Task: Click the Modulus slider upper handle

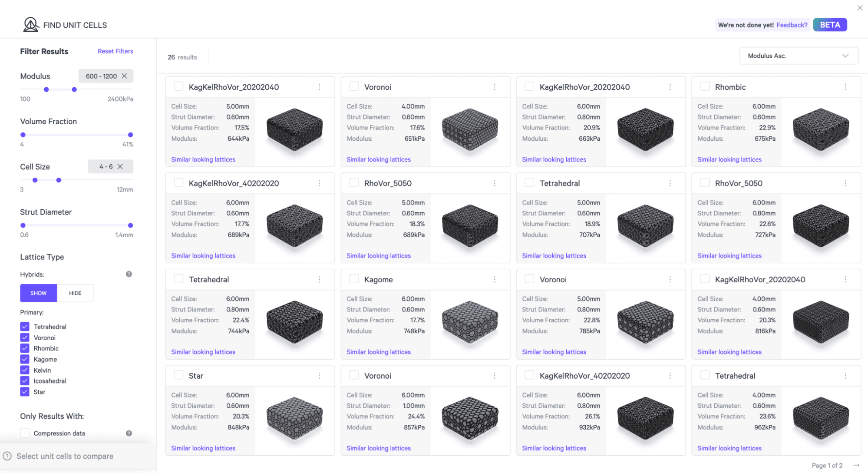Action: coord(74,89)
